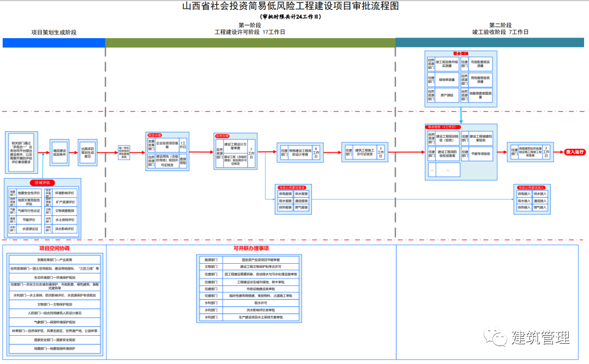This screenshot has width=589, height=364.
Task: Select the "绿地率测量" cell
Action: [447, 80]
